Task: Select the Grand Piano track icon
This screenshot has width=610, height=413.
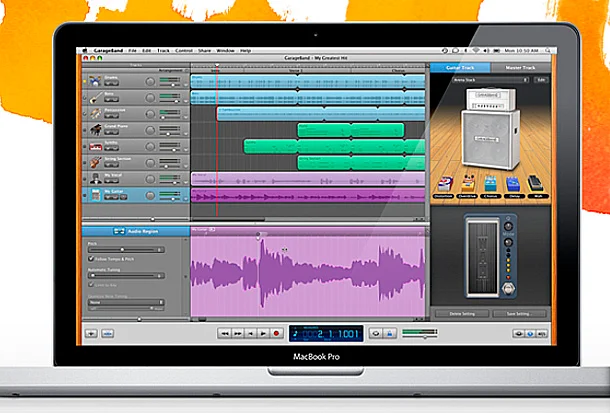Action: tap(95, 130)
